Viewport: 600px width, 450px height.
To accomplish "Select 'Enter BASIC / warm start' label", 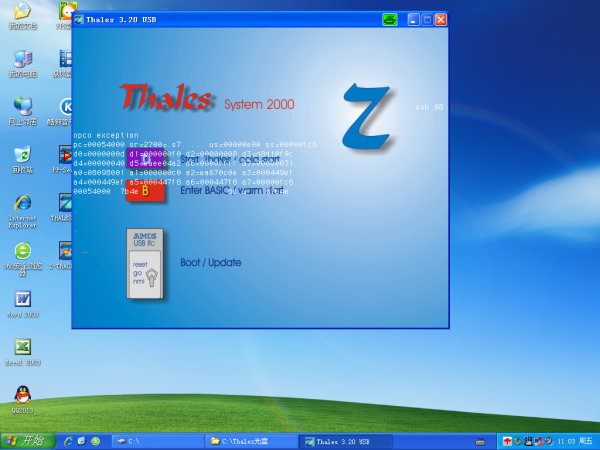I will click(x=232, y=190).
